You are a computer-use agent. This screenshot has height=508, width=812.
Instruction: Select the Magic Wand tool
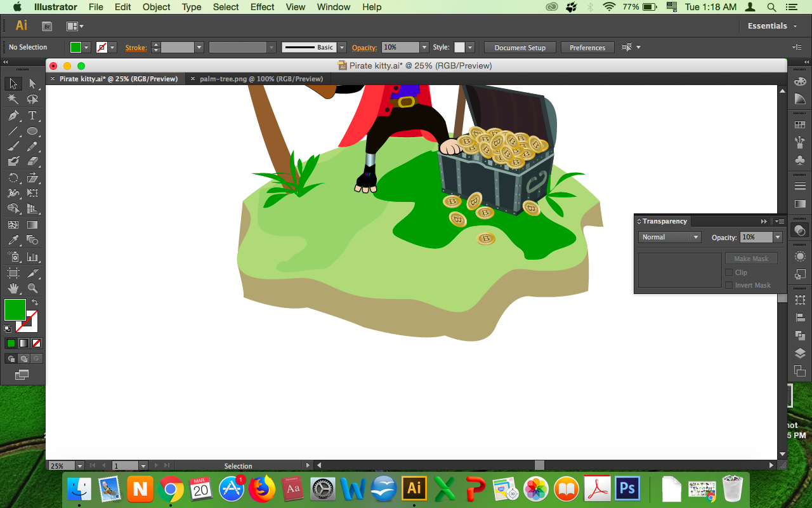coord(13,100)
